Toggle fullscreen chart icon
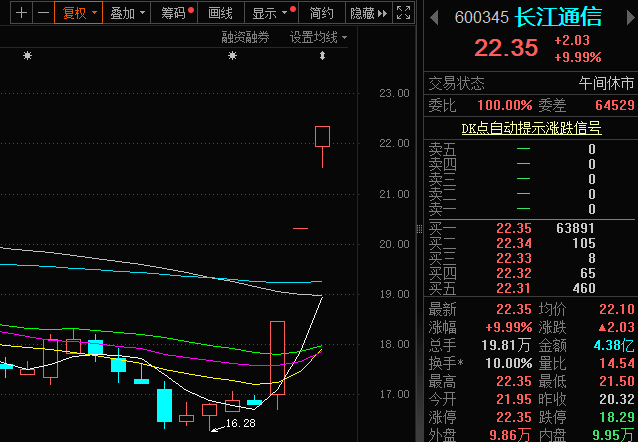 click(x=403, y=13)
